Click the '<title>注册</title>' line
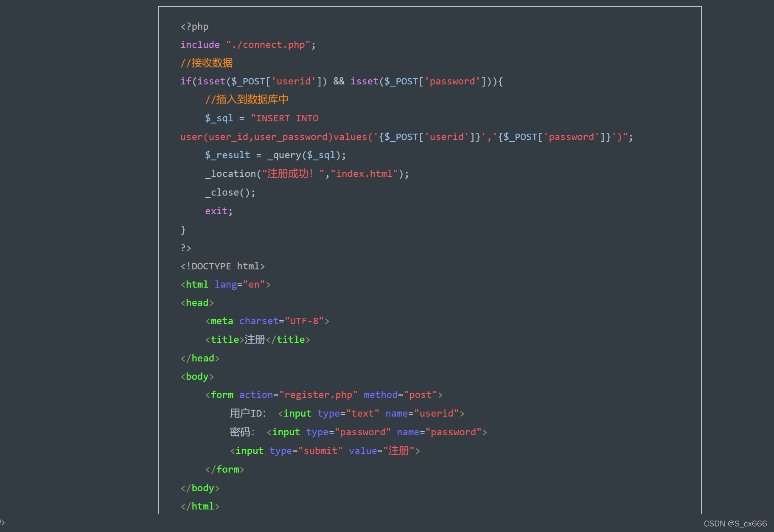Image resolution: width=774 pixels, height=532 pixels. 258,339
